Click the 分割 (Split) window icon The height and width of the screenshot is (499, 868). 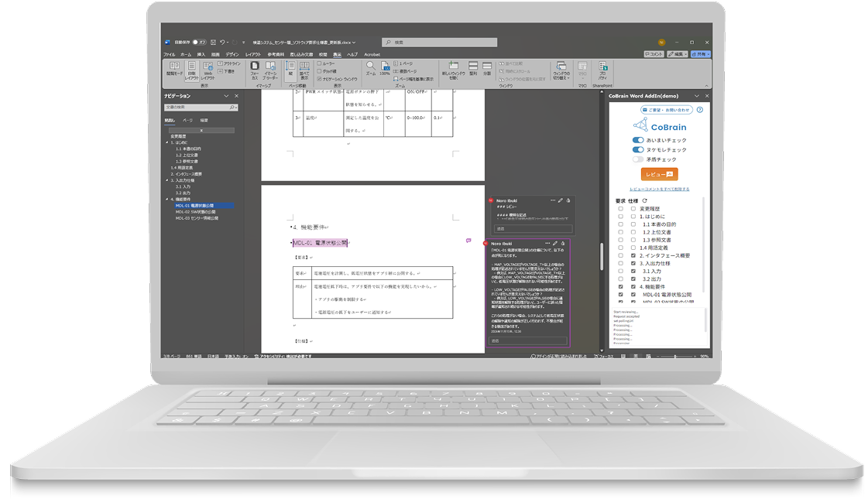click(x=487, y=68)
